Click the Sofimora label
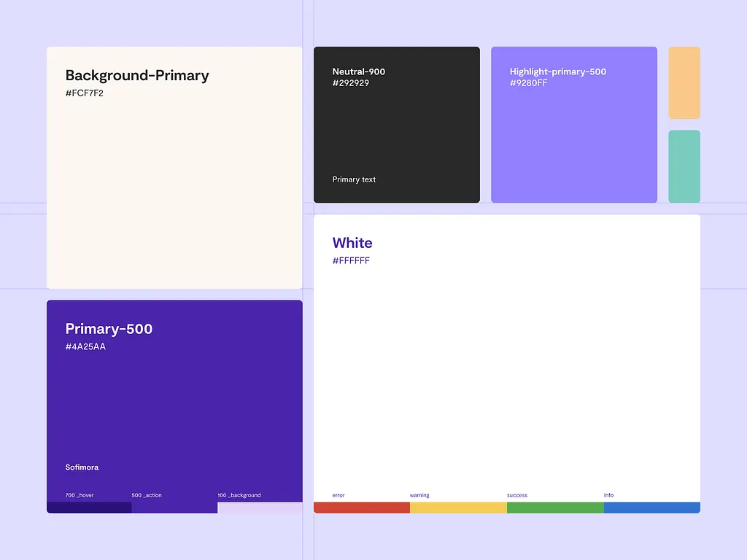The width and height of the screenshot is (747, 560). [82, 467]
